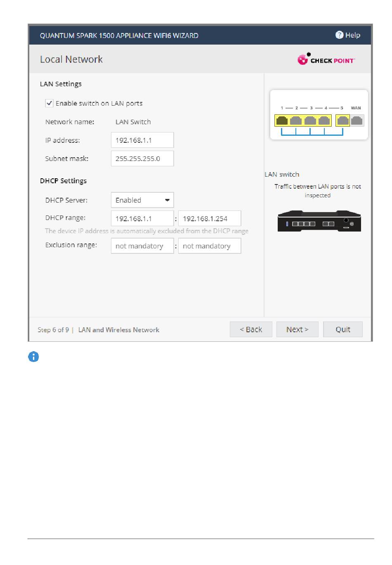The width and height of the screenshot is (392, 565).
Task: Click the second Exclusion range field
Action: (210, 246)
